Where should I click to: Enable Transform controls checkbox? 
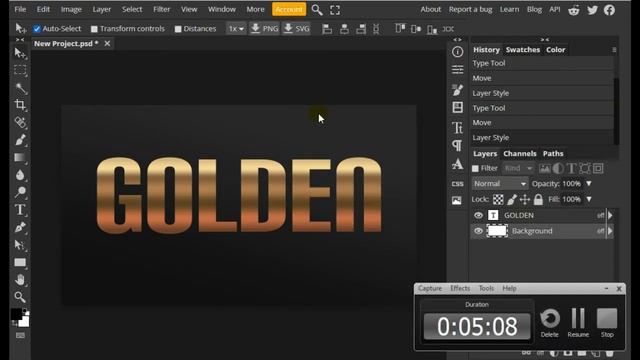click(94, 29)
